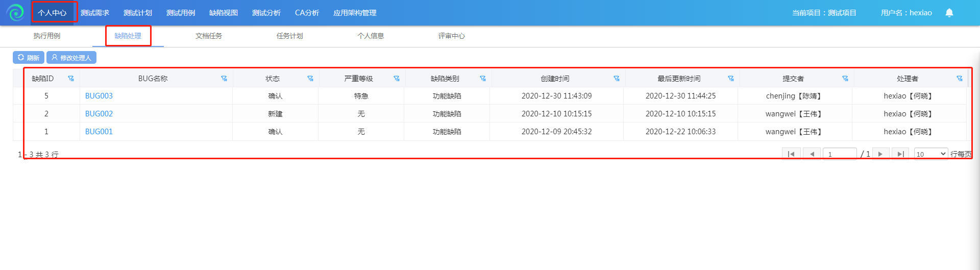Filter the 状态 column

point(310,79)
